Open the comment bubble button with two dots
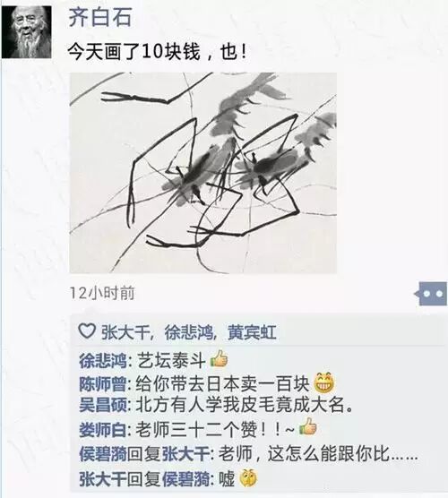 click(x=431, y=294)
